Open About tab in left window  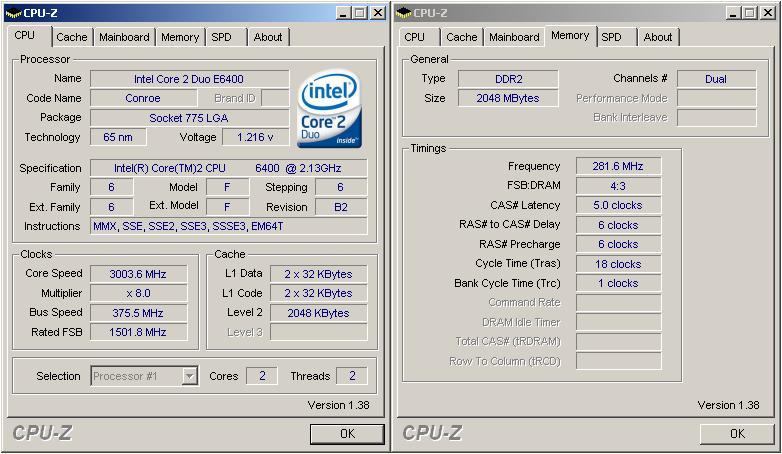[268, 37]
